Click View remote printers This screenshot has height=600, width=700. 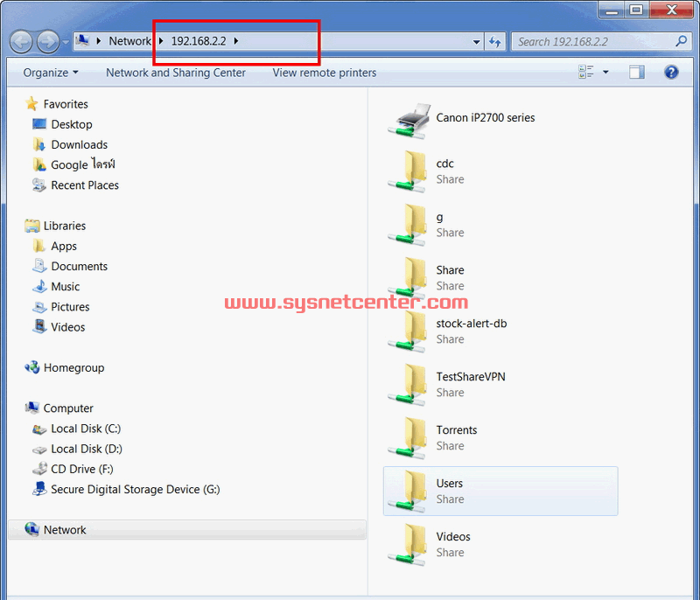click(325, 73)
